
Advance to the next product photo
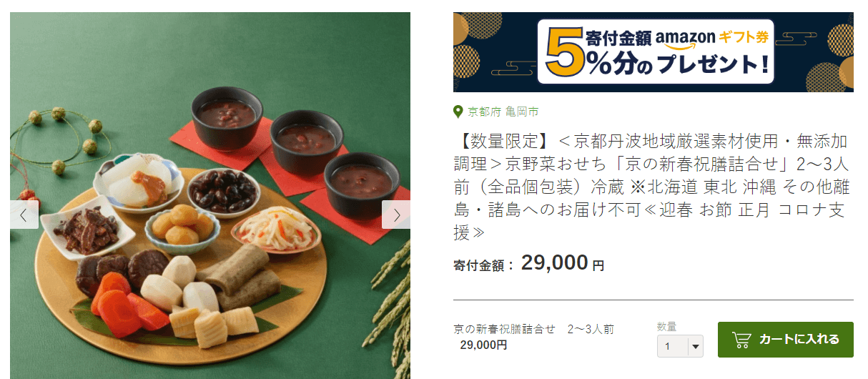[x=396, y=215]
